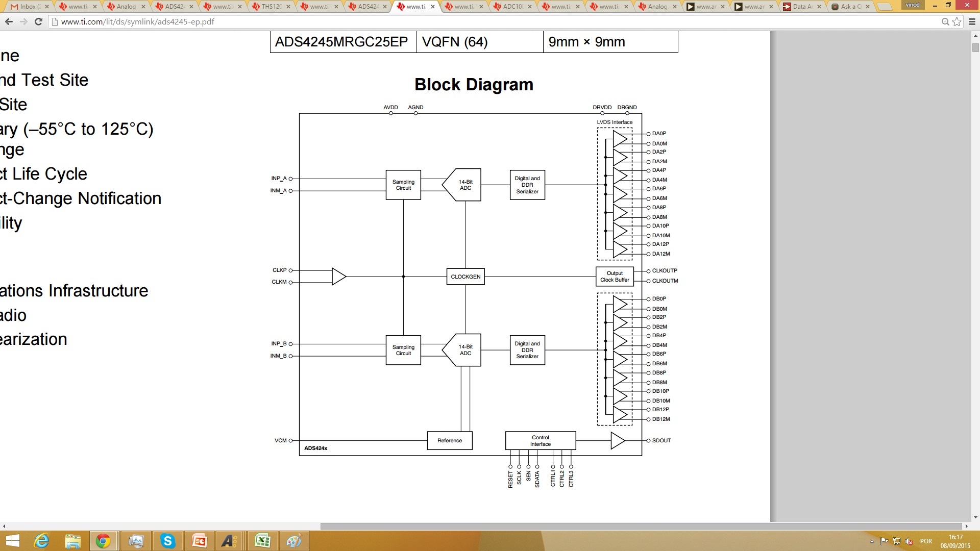
Task: Show hidden system tray icons
Action: (872, 541)
